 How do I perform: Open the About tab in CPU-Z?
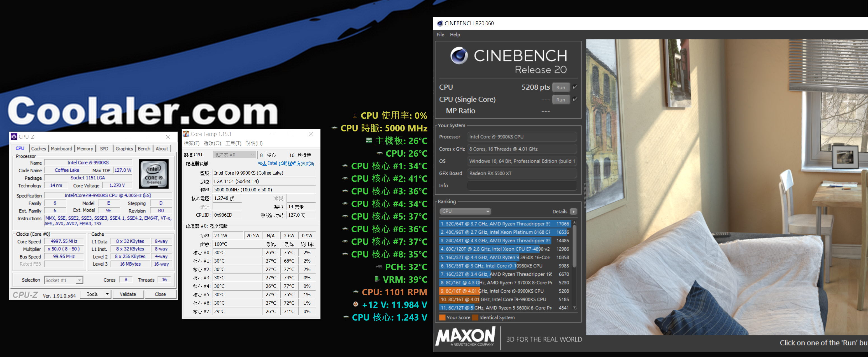click(x=162, y=148)
